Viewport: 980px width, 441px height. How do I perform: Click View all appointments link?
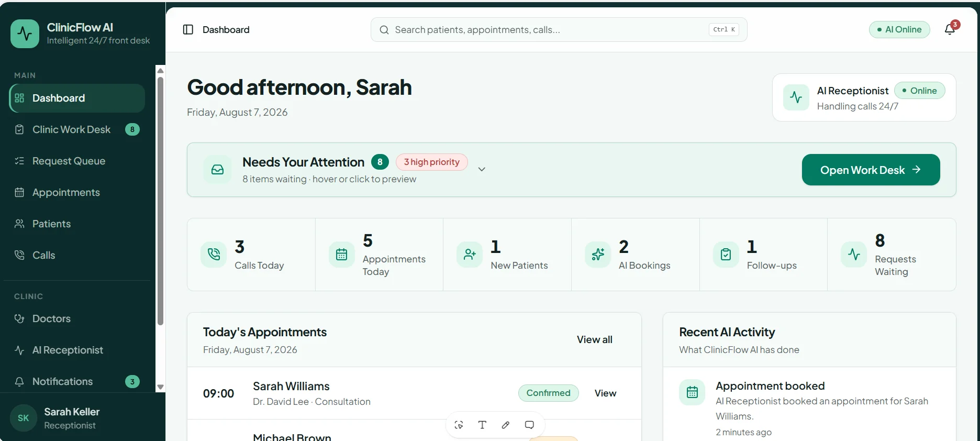[x=594, y=339]
